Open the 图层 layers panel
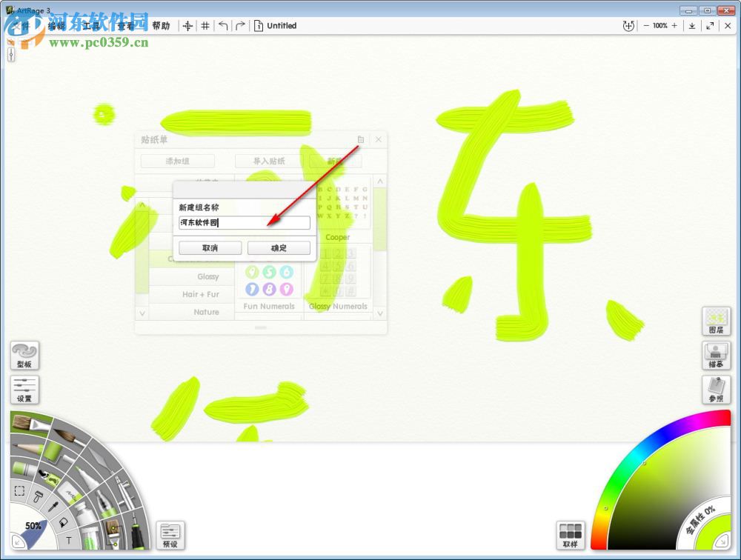This screenshot has height=560, width=741. [x=716, y=321]
